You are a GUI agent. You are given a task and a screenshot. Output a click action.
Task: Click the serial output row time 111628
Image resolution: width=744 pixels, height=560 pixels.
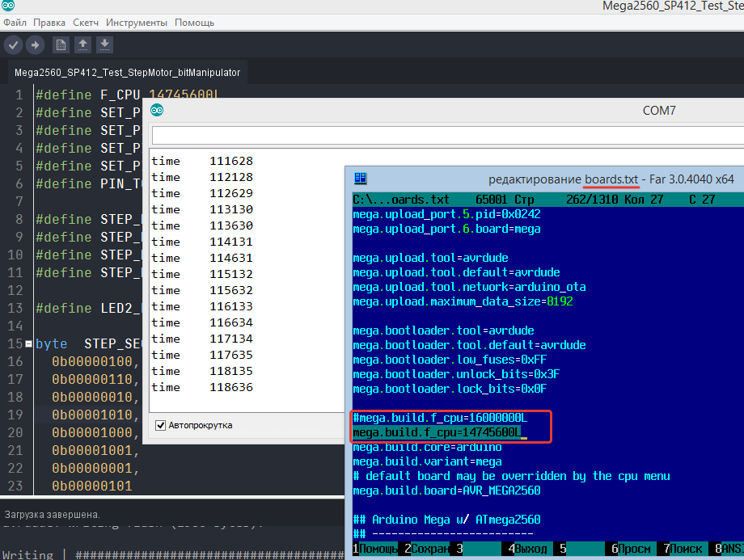click(x=202, y=162)
